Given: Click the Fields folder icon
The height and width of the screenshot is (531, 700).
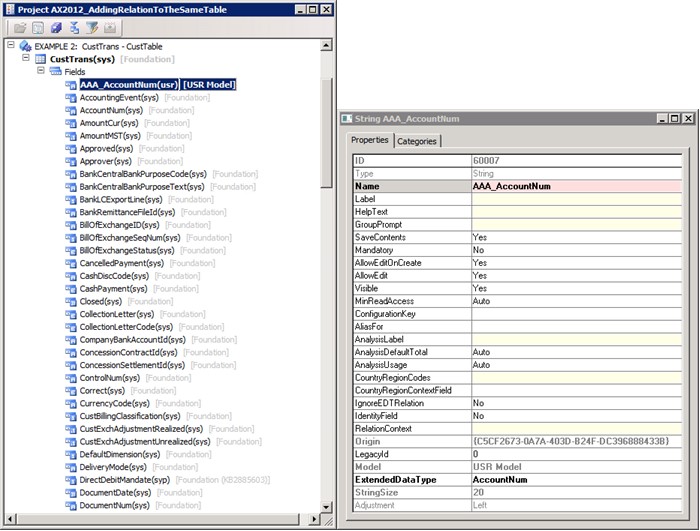Looking at the screenshot, I should [x=55, y=72].
